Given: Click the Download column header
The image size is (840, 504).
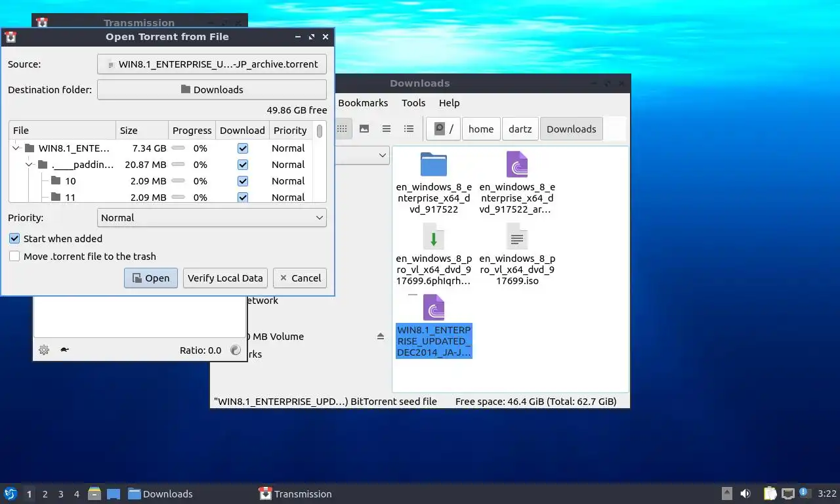Looking at the screenshot, I should coord(242,130).
